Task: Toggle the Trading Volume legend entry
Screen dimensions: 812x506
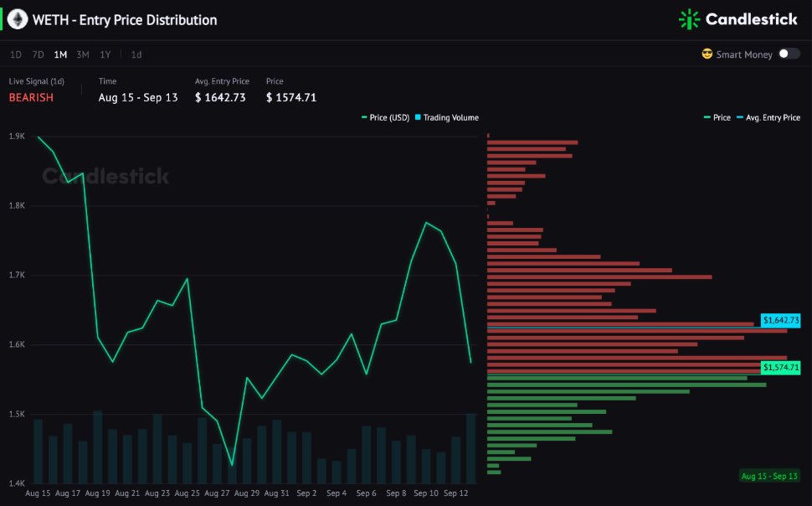Action: (447, 117)
